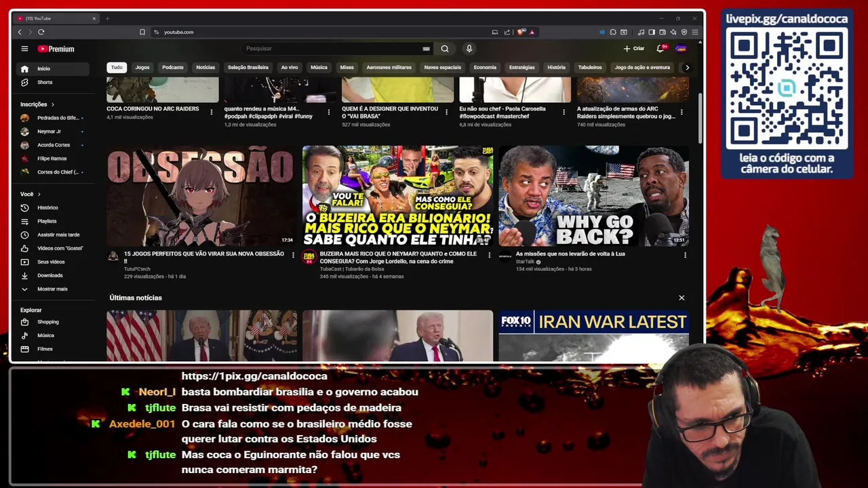This screenshot has height=488, width=868.
Task: Open options for the 15 JOGOS PERFEITOS video
Action: pyautogui.click(x=293, y=255)
